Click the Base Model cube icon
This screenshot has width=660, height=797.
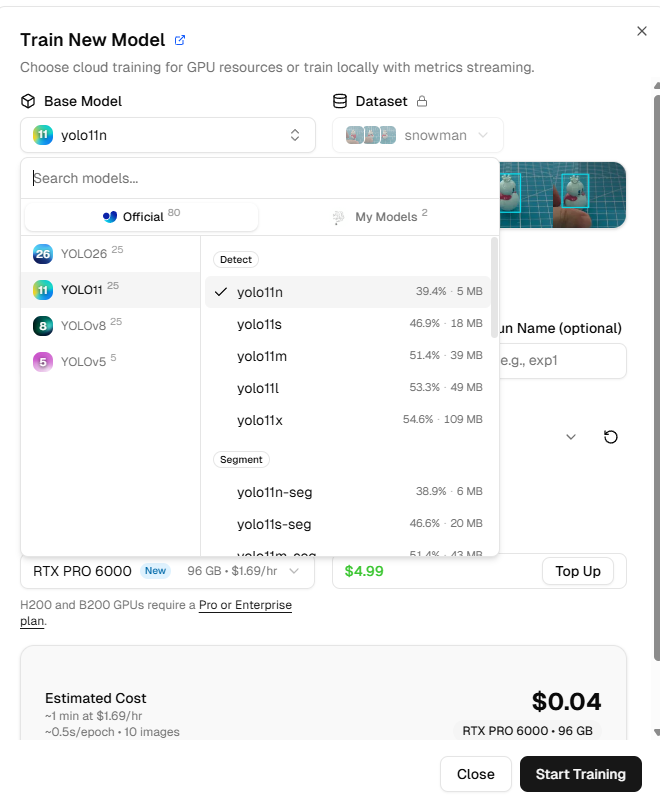pos(28,101)
